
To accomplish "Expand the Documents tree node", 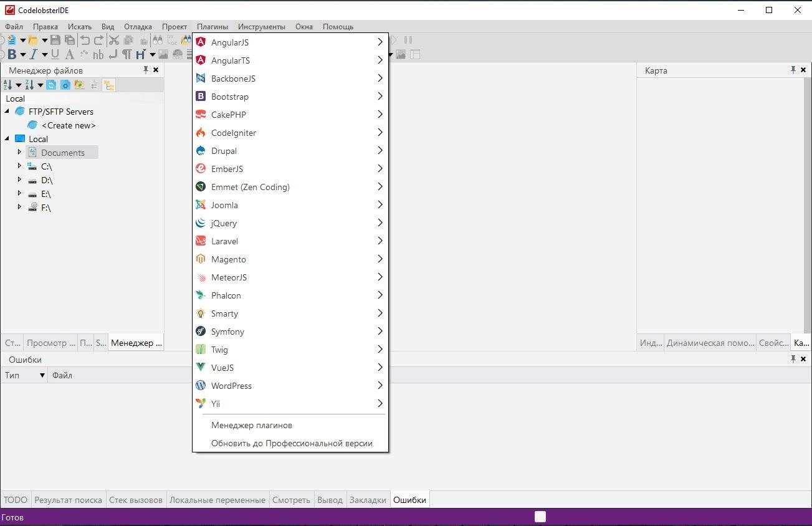I will pos(19,152).
